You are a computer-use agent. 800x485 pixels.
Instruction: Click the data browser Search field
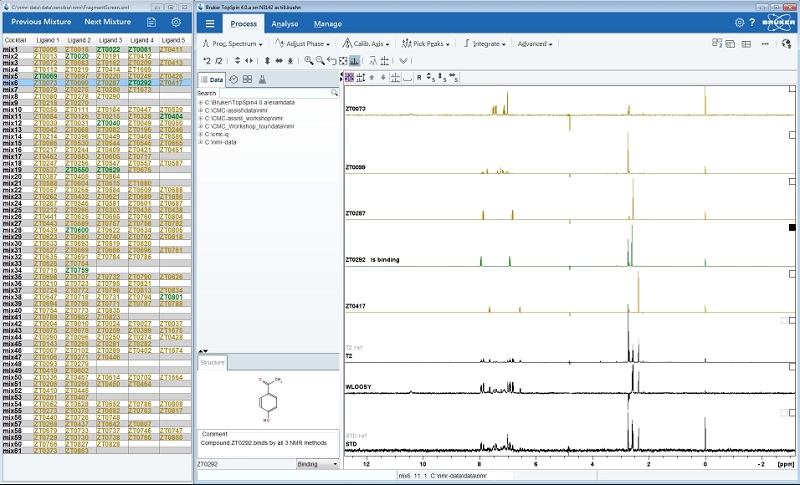[275, 93]
